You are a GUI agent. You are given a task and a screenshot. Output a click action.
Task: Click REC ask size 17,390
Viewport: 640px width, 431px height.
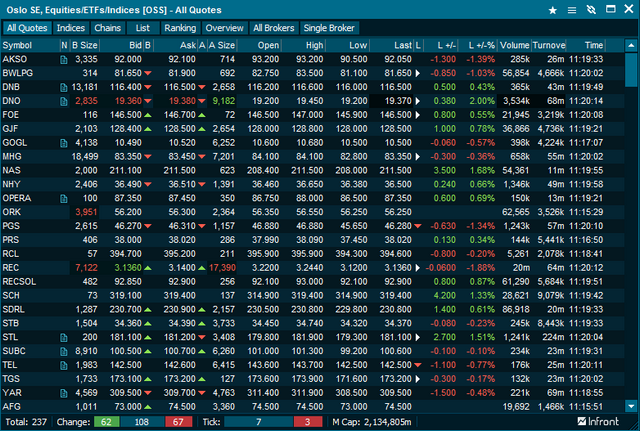tap(222, 268)
